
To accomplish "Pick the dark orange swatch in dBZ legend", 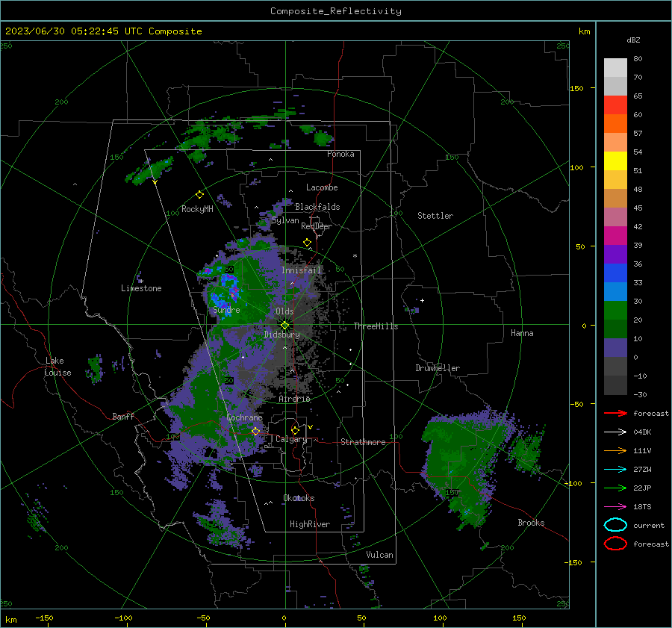I will click(x=615, y=123).
